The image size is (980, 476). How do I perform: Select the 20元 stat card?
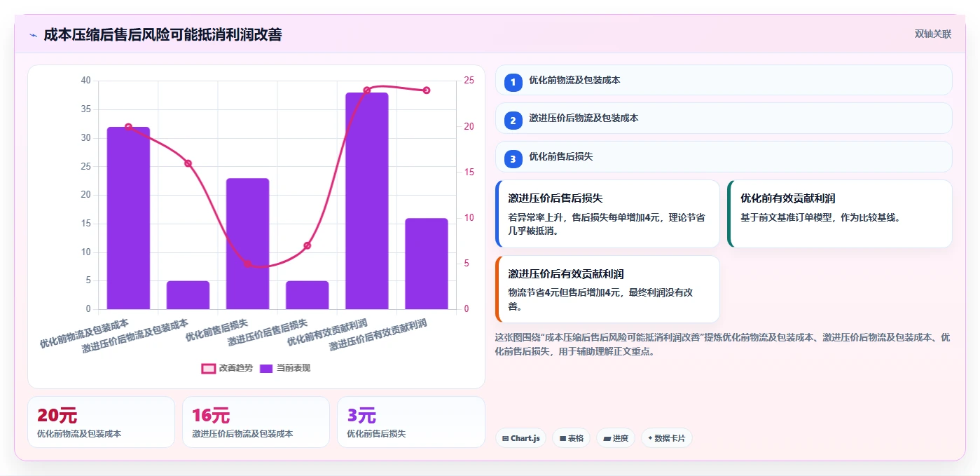[x=101, y=422]
